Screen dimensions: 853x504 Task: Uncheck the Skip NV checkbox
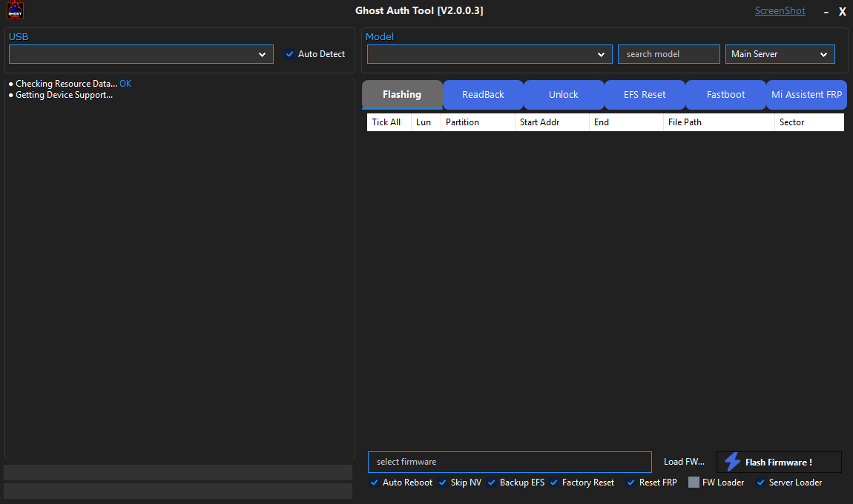[x=443, y=483]
